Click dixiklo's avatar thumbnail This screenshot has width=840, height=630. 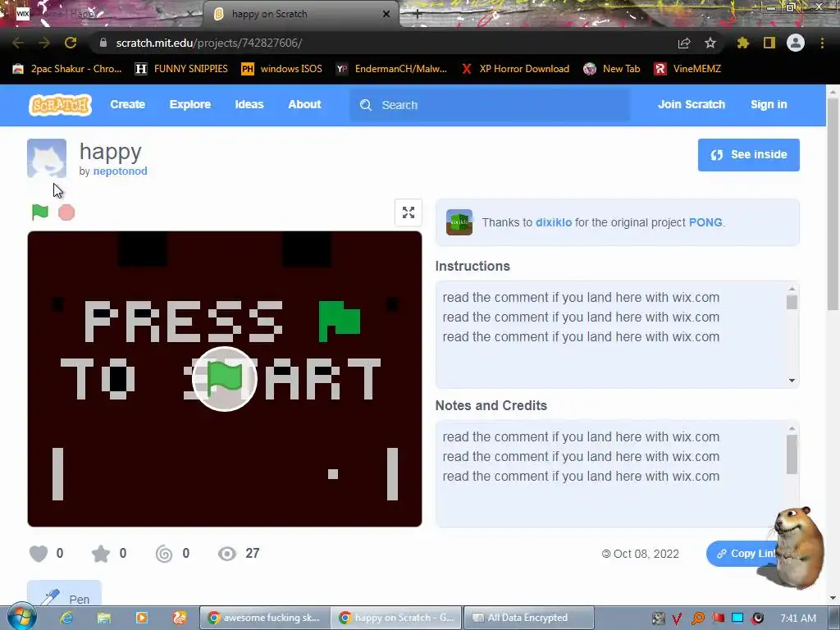459,222
